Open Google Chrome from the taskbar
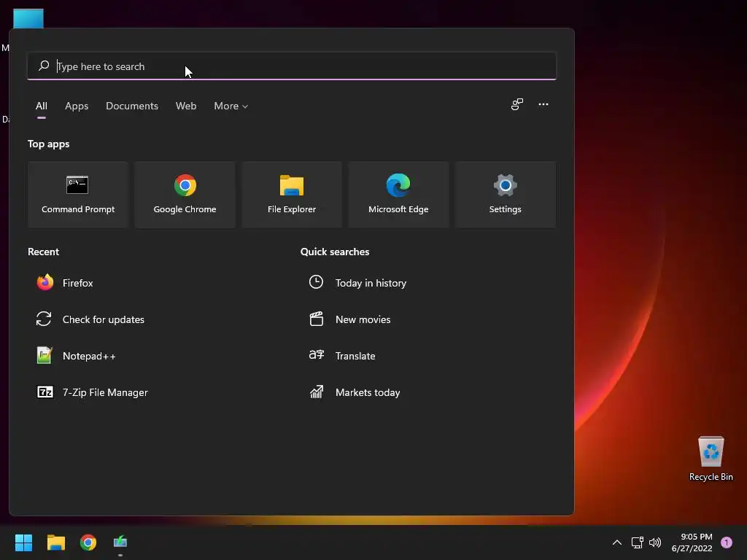Image resolution: width=747 pixels, height=560 pixels. 88,542
